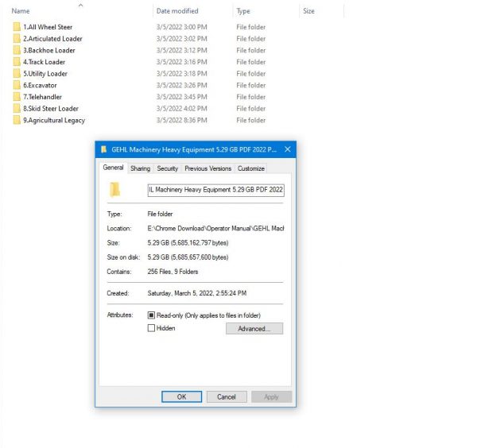Click the Size on disk value 5,685,657,600 bytes
477x448 pixels.
point(188,257)
